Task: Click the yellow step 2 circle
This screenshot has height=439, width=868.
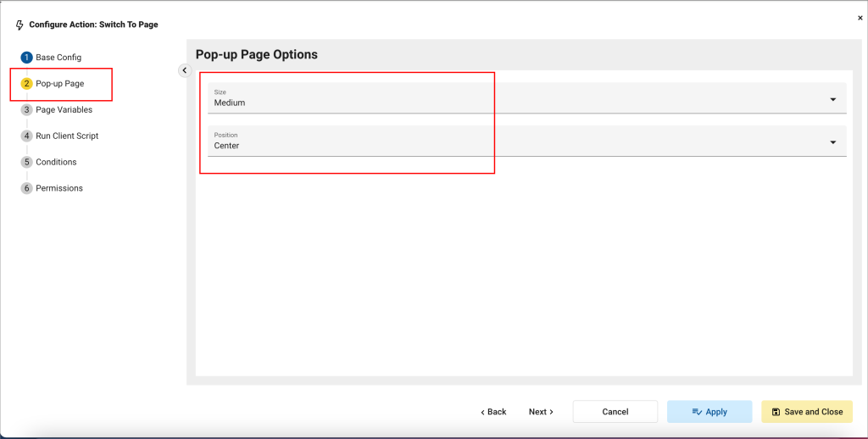Action: click(27, 84)
